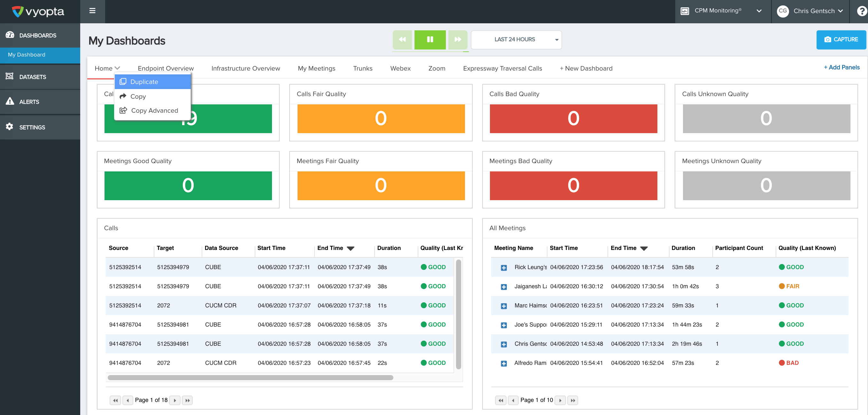Collapse the Home tab dropdown chevron
The height and width of the screenshot is (415, 868).
coord(117,68)
